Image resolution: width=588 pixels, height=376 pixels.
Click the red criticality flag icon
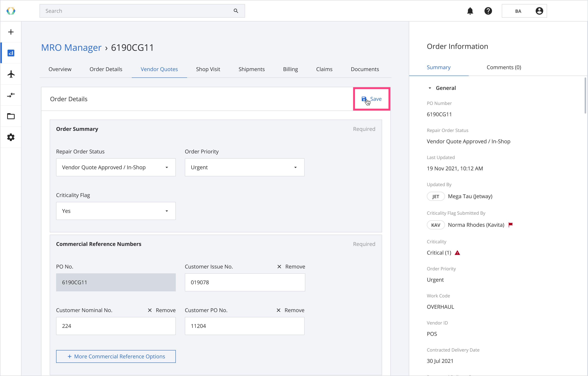[510, 225]
